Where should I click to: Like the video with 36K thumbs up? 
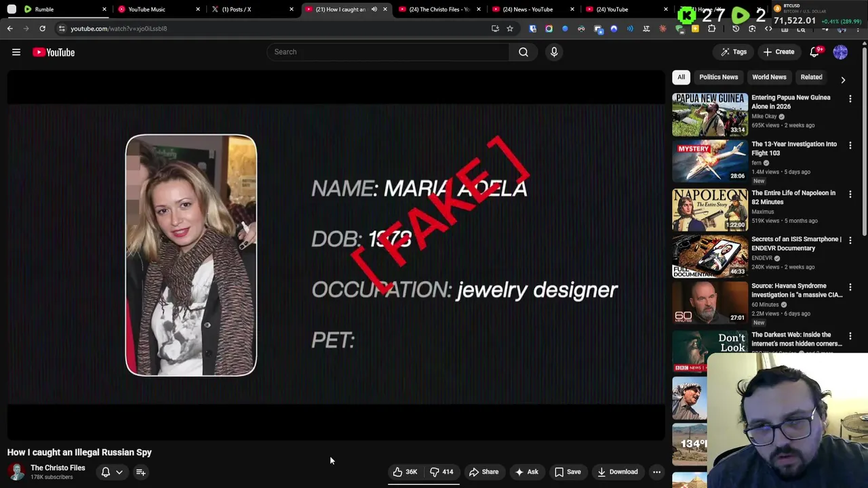405,472
